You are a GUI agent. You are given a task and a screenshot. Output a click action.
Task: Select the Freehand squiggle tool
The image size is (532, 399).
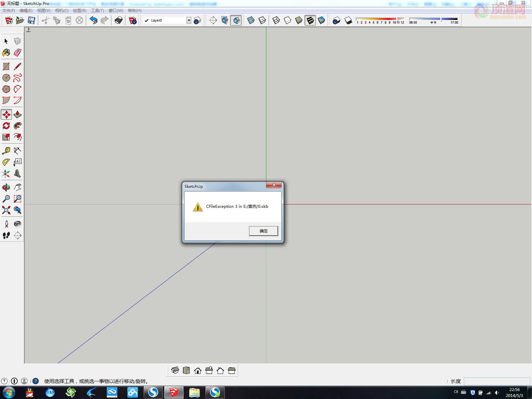pos(17,78)
